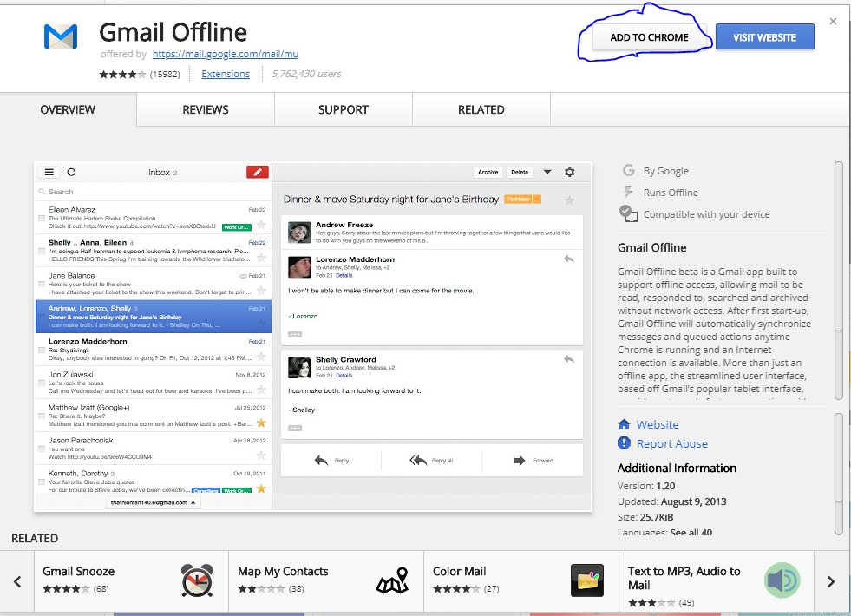851x616 pixels.
Task: Expand collapsed text dots under Shelley's message
Action: click(295, 429)
